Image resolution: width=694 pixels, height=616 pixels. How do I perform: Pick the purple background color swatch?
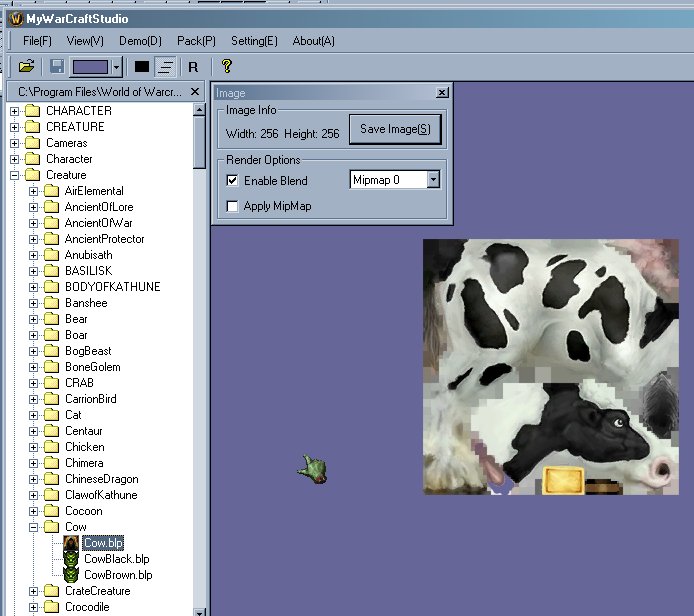point(90,67)
